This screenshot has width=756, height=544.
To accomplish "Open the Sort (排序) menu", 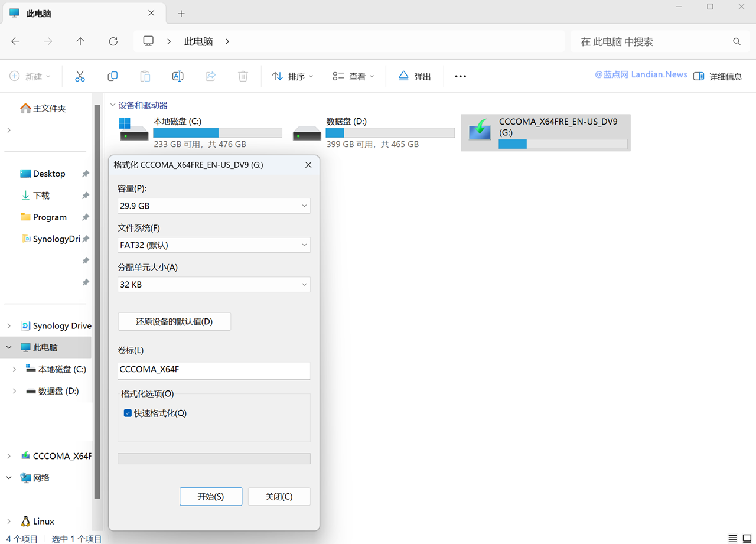I will (292, 76).
